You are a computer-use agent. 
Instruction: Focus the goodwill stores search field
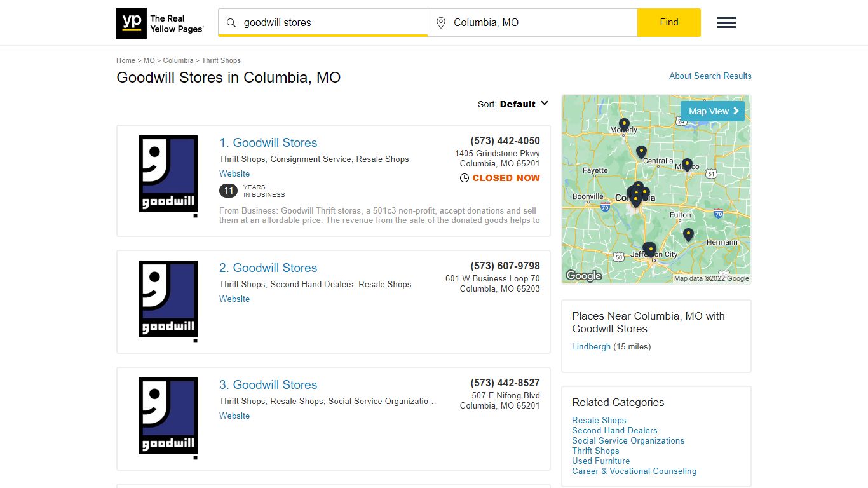pyautogui.click(x=323, y=22)
